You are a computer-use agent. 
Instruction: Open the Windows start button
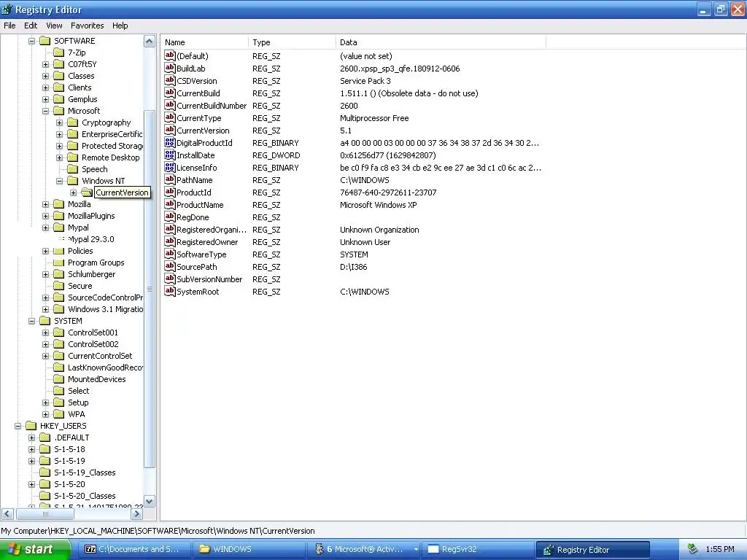[x=34, y=549]
